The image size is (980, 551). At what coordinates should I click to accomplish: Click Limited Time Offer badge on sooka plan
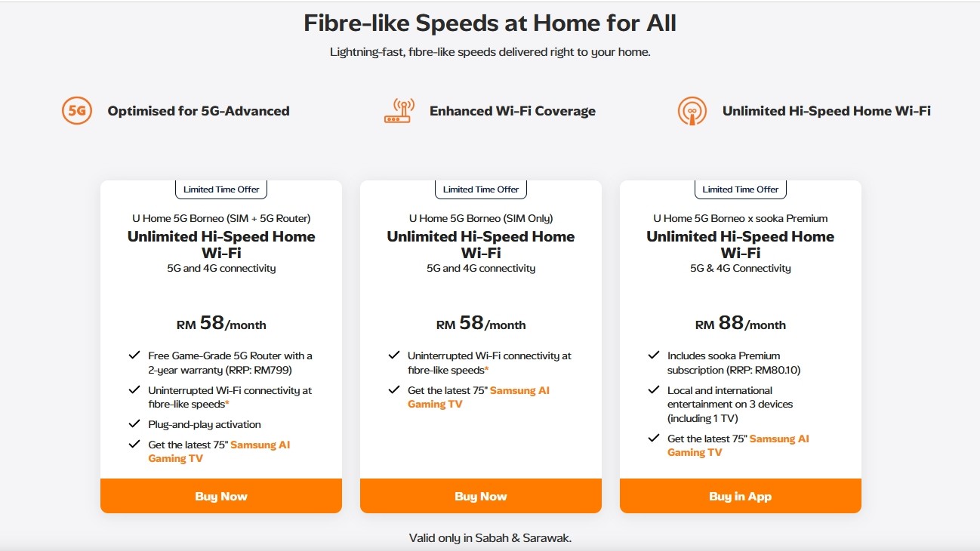[x=741, y=189]
